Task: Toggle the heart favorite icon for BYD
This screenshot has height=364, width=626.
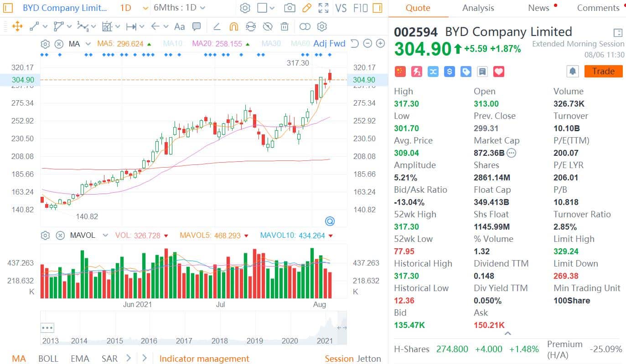Action: pos(498,71)
